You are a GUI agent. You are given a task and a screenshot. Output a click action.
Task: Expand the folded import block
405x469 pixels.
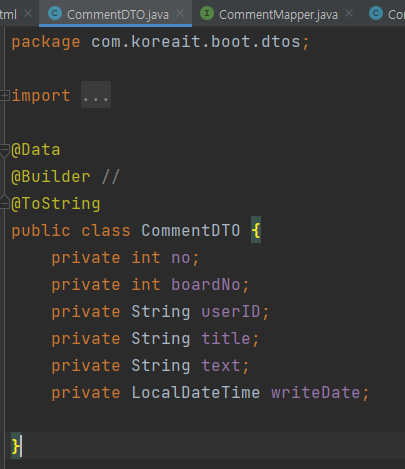(x=4, y=96)
